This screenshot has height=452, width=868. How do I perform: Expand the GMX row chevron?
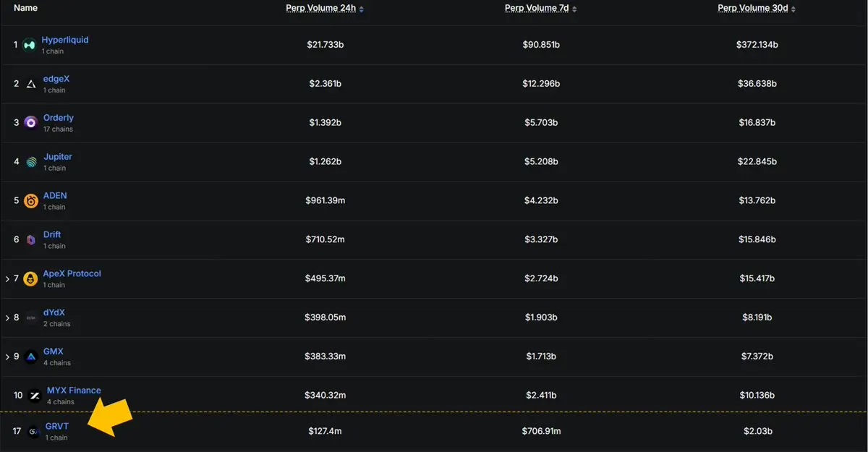click(x=7, y=357)
